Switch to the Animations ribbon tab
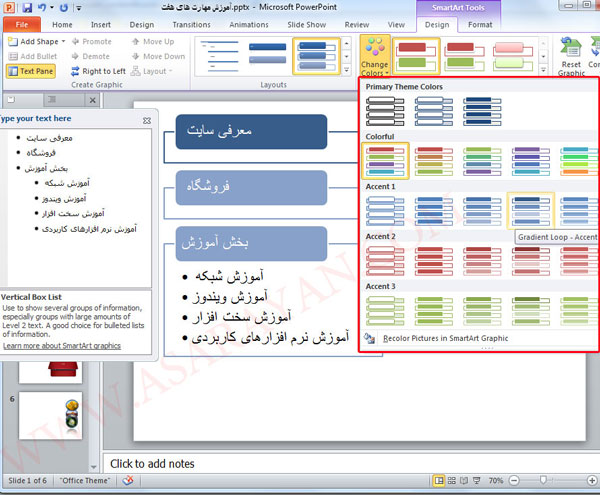This screenshot has height=495, width=600. (x=250, y=24)
